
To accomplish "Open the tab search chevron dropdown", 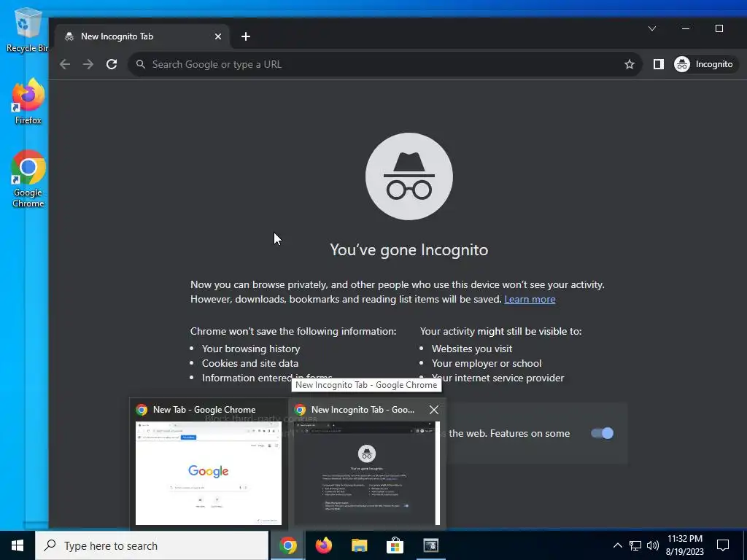I will pyautogui.click(x=652, y=28).
